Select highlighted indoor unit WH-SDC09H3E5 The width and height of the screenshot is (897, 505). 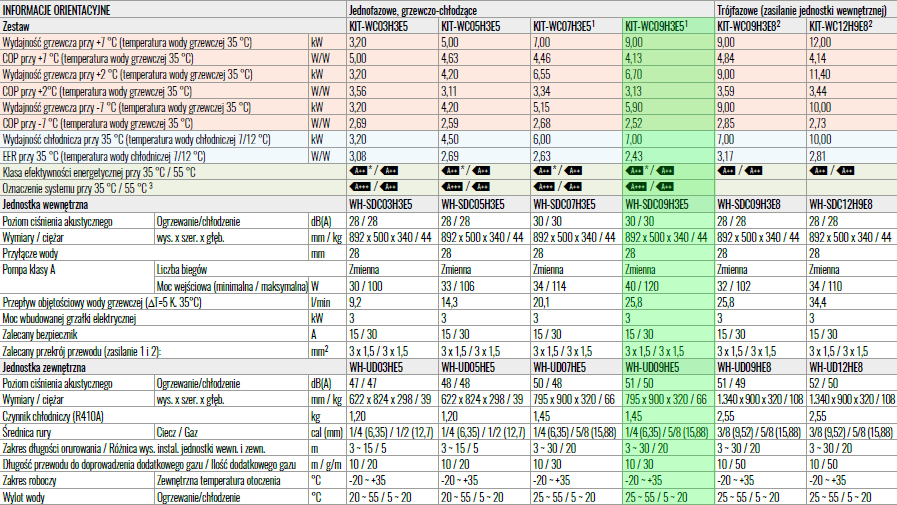click(x=657, y=205)
